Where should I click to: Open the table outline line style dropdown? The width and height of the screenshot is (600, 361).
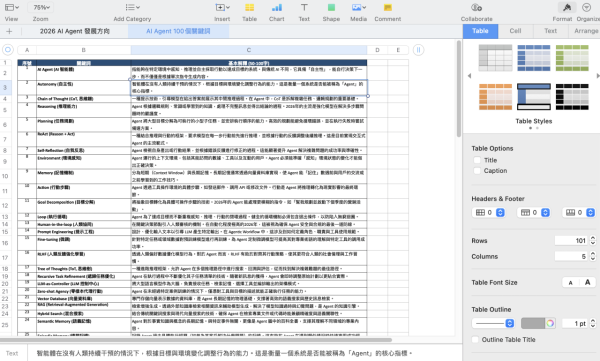tap(493, 323)
